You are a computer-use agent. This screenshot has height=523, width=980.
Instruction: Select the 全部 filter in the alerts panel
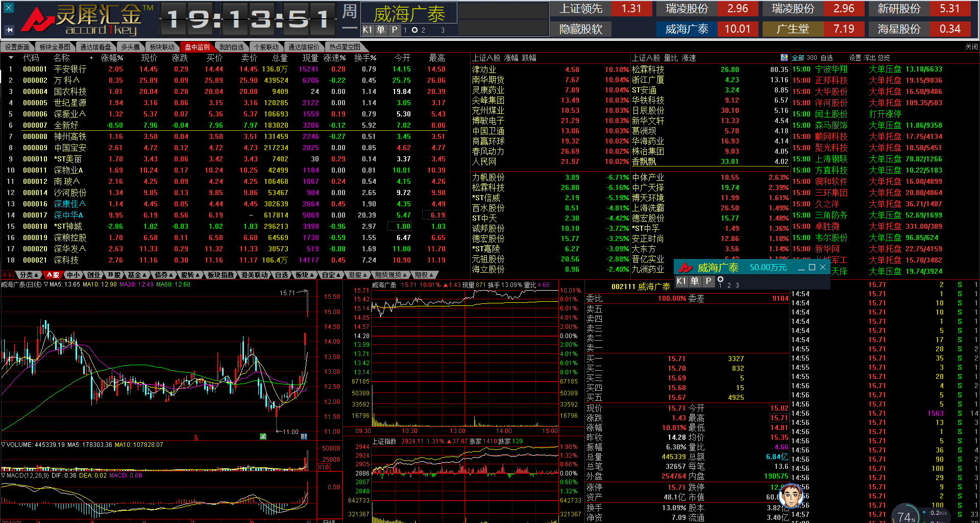pos(798,58)
